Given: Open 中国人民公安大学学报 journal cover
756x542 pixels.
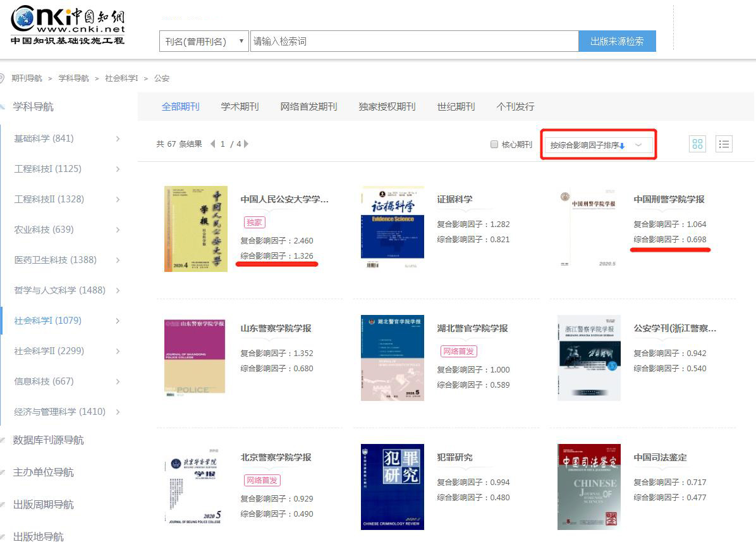Looking at the screenshot, I should tap(196, 229).
